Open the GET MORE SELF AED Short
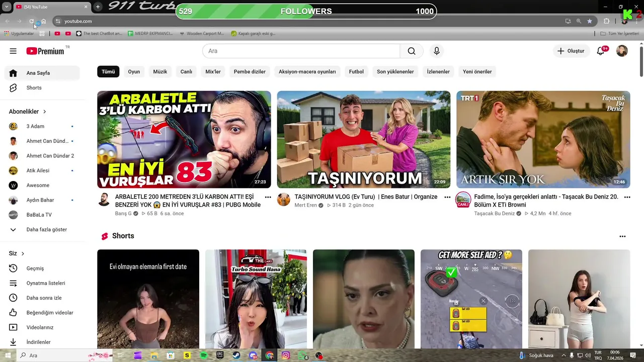 tap(471, 299)
